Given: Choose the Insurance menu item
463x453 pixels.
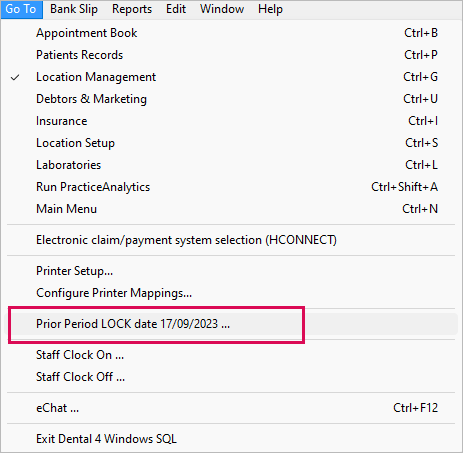Looking at the screenshot, I should pyautogui.click(x=232, y=121).
